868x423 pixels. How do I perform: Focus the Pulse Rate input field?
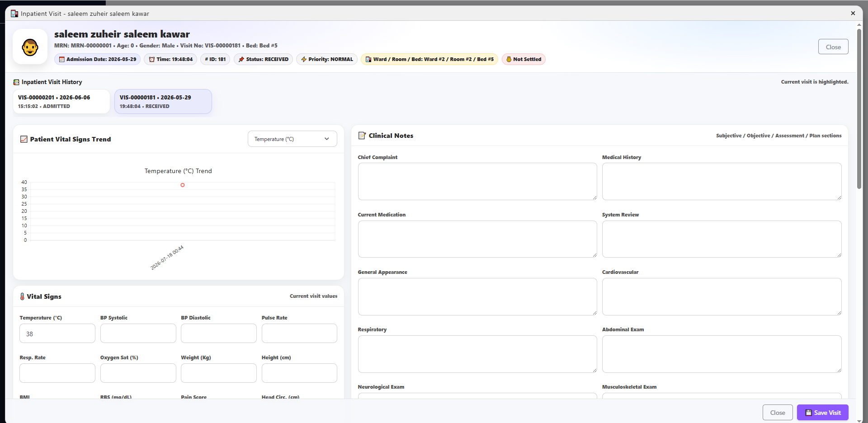point(299,334)
